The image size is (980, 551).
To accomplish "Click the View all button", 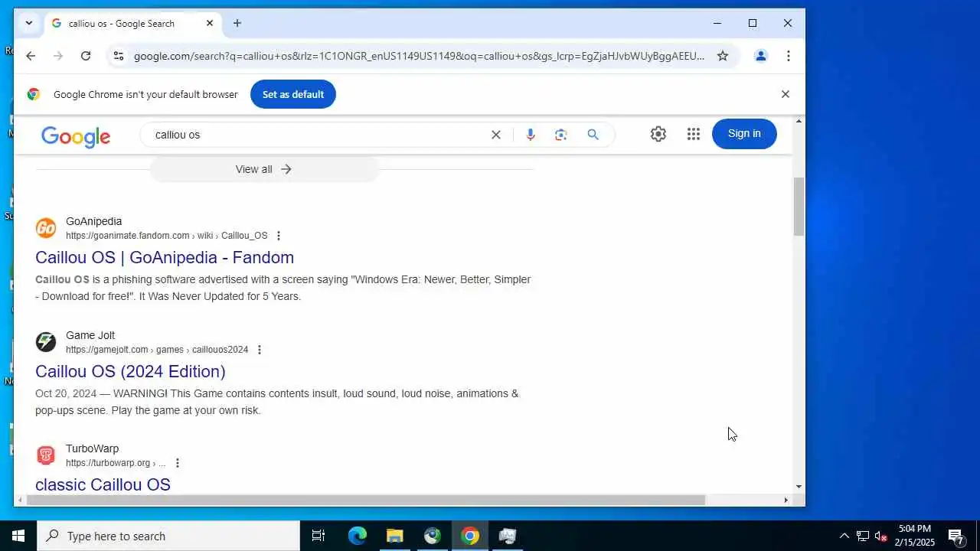I will click(264, 169).
